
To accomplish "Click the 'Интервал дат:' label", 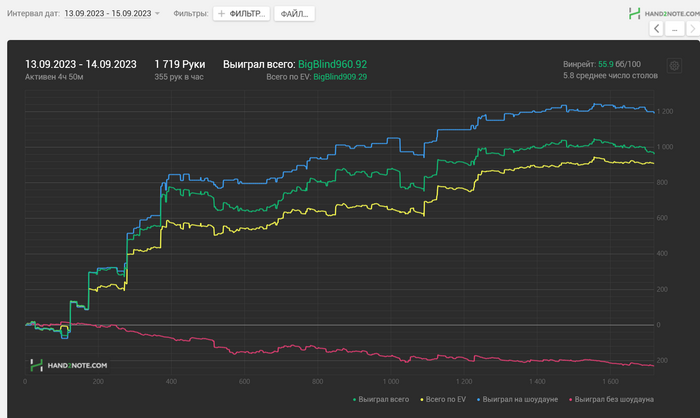I will coord(33,13).
